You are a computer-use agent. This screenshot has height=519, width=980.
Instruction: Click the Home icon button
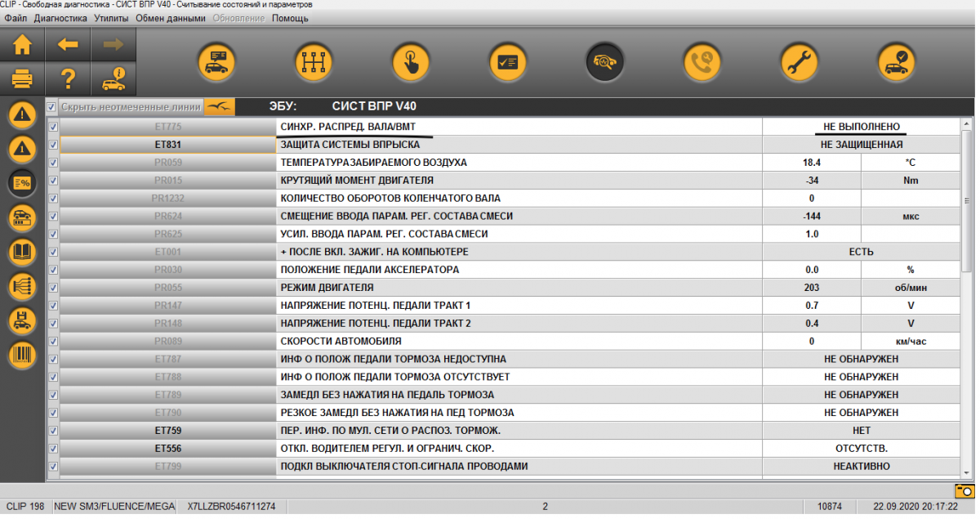tap(22, 44)
